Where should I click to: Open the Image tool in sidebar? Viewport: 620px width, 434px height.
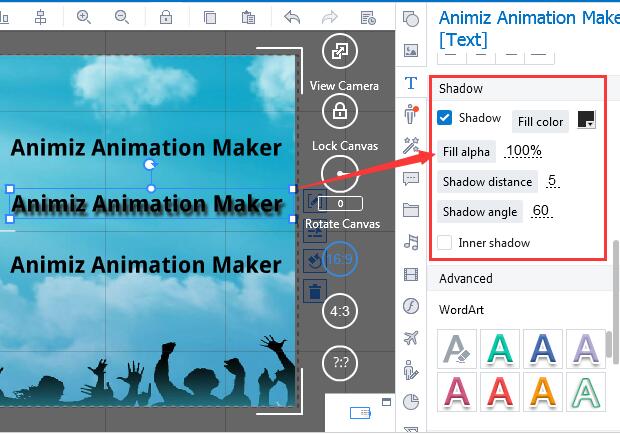(x=411, y=51)
